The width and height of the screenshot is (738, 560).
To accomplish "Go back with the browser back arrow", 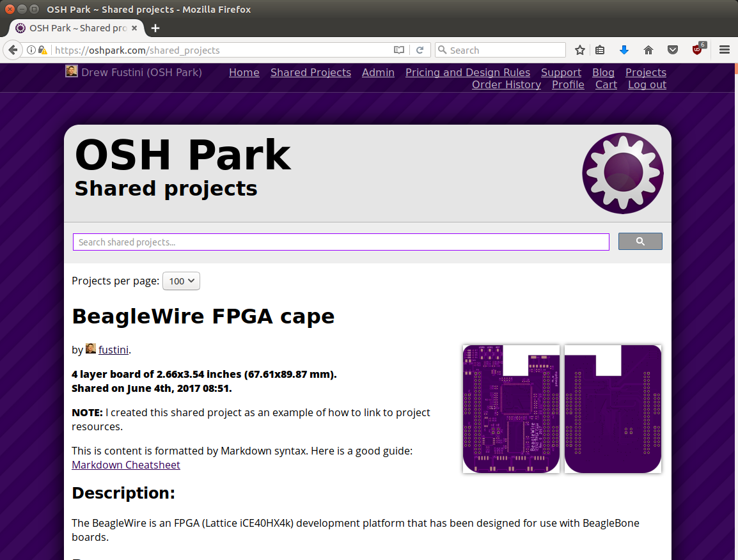I will pos(13,50).
